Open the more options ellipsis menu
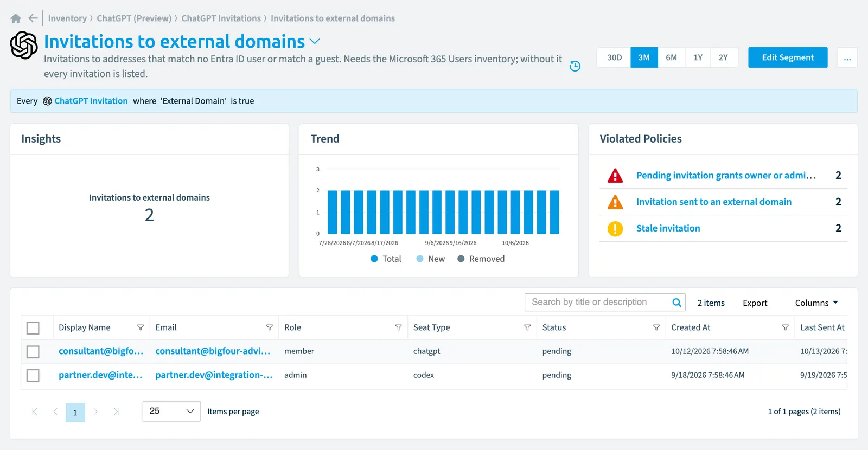Image resolution: width=868 pixels, height=450 pixels. (847, 57)
